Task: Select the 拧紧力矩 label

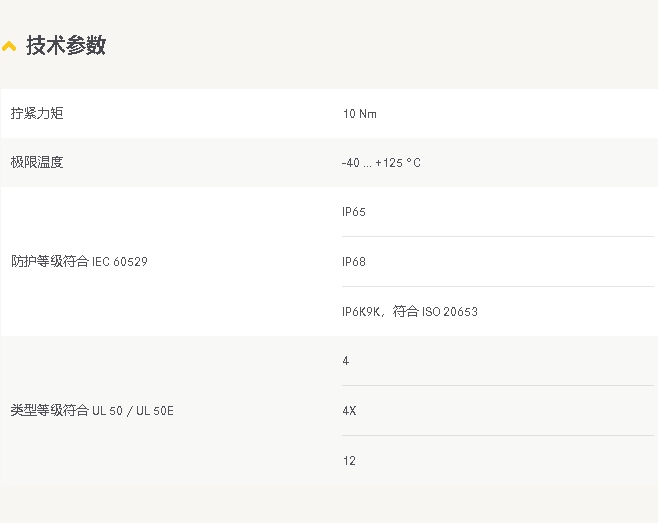Action: [37, 113]
